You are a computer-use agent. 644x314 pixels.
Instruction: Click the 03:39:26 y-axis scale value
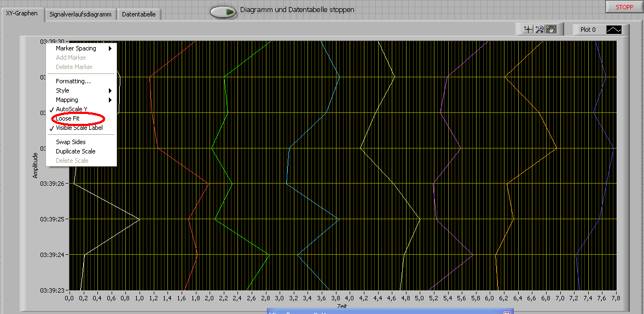point(52,184)
